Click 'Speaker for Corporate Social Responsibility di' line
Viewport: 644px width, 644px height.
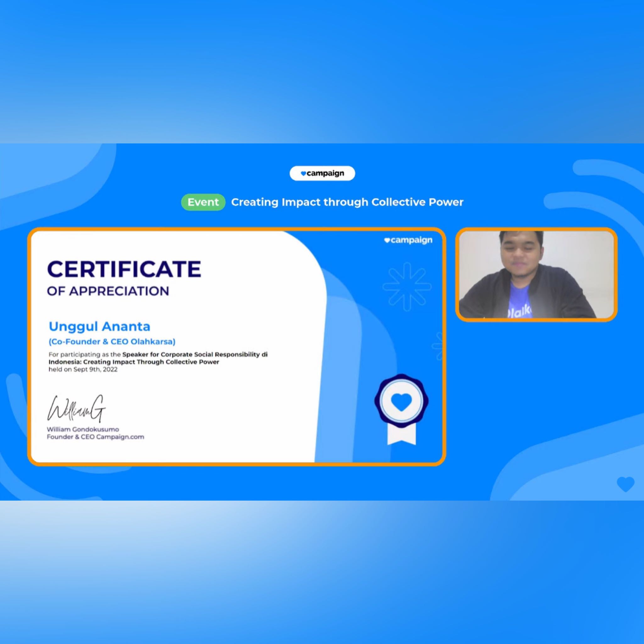[x=195, y=354]
